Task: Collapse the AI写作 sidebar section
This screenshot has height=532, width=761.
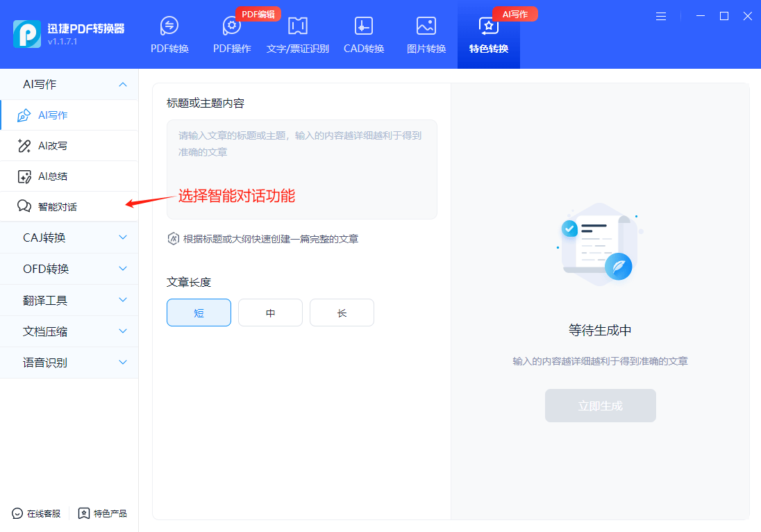Action: [x=123, y=85]
